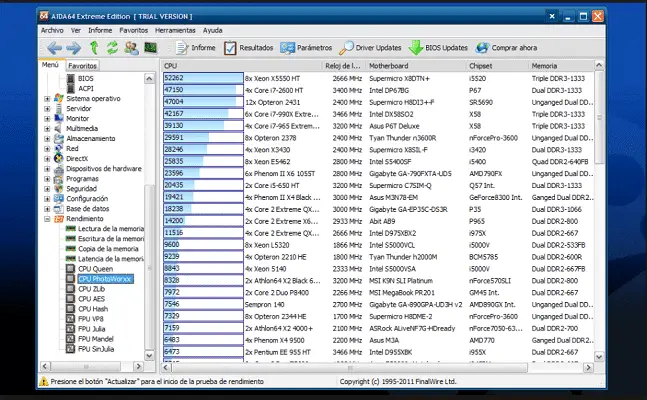Select the FPU SinJulia benchmark
Image resolution: width=647 pixels, height=400 pixels.
coord(96,349)
